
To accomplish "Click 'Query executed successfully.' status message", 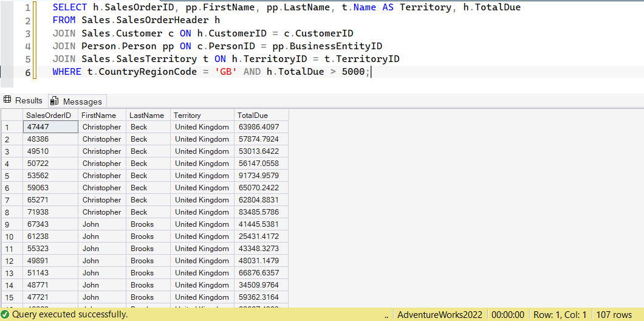I will click(x=70, y=315).
